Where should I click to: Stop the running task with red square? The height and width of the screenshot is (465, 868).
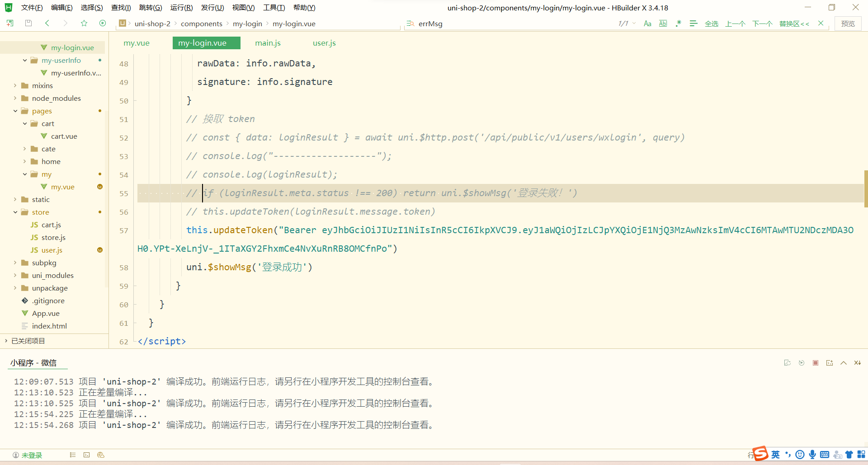[816, 363]
